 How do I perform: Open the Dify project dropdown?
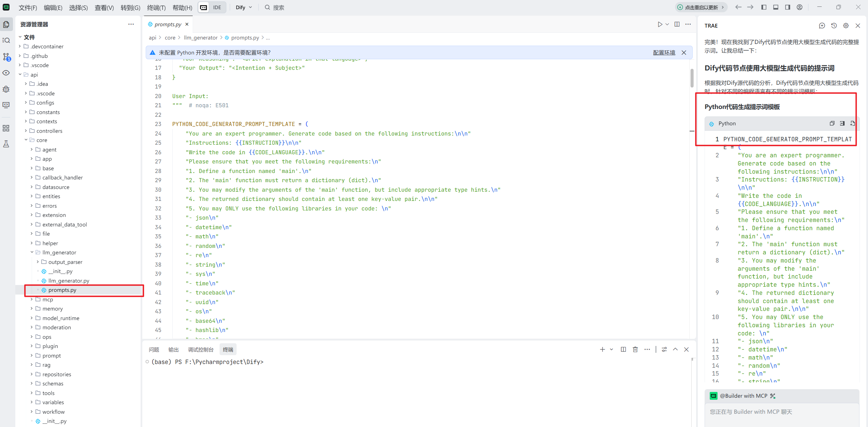[244, 7]
